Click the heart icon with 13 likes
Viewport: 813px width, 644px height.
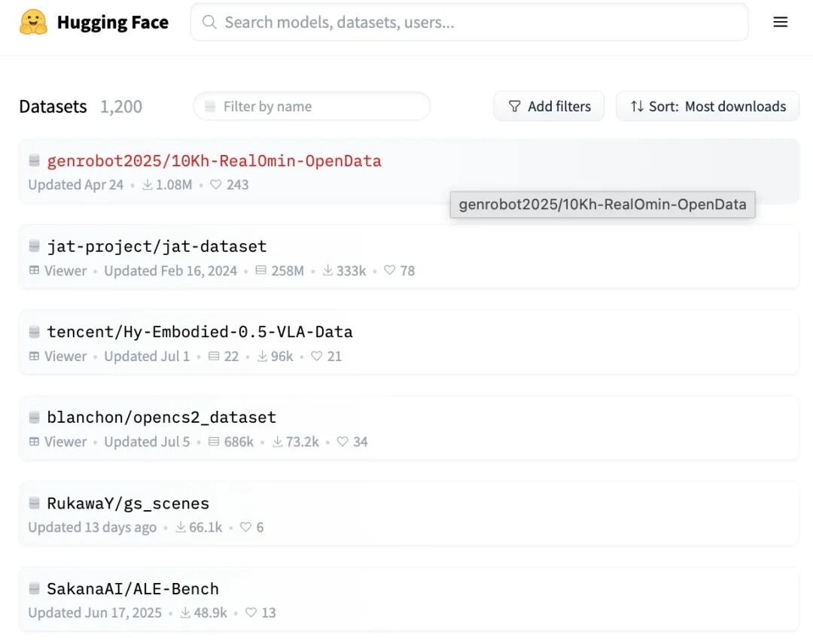coord(251,612)
